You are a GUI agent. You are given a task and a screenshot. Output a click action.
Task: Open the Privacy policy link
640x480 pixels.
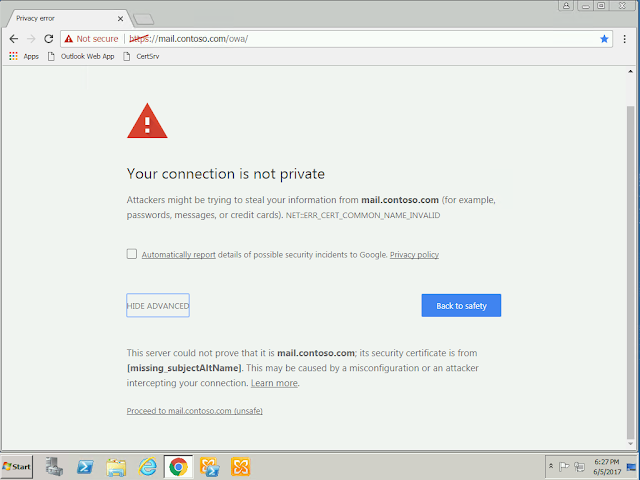click(414, 255)
